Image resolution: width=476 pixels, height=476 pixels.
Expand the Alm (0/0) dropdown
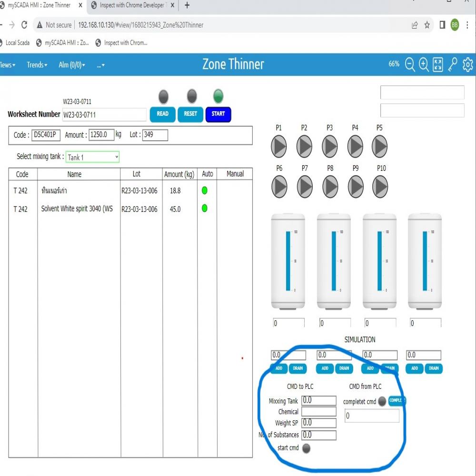click(x=72, y=65)
